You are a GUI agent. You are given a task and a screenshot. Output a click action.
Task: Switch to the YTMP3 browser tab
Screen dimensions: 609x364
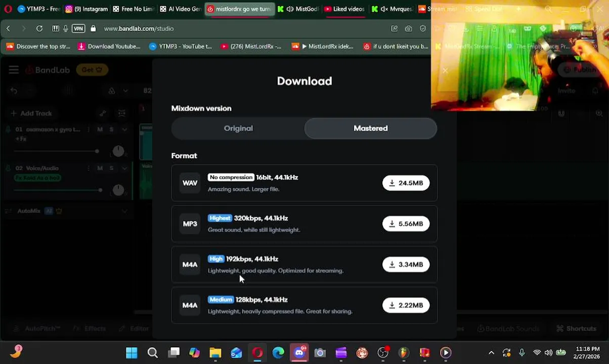coord(38,9)
